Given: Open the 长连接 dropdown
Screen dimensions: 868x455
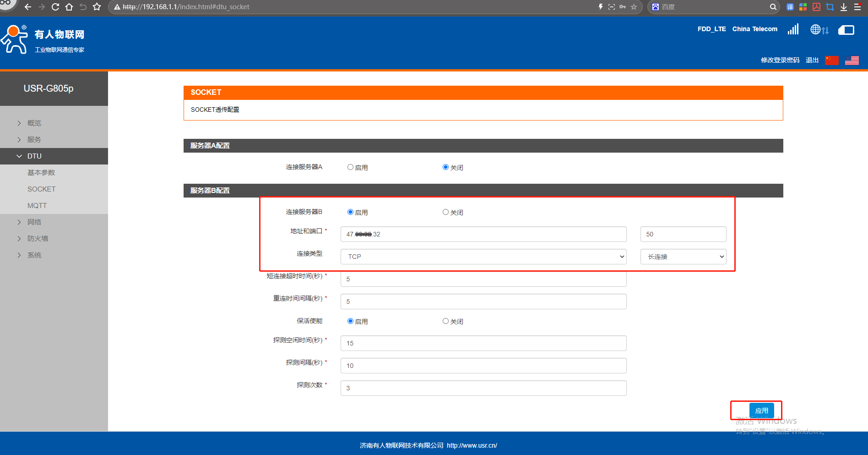Looking at the screenshot, I should coord(683,257).
